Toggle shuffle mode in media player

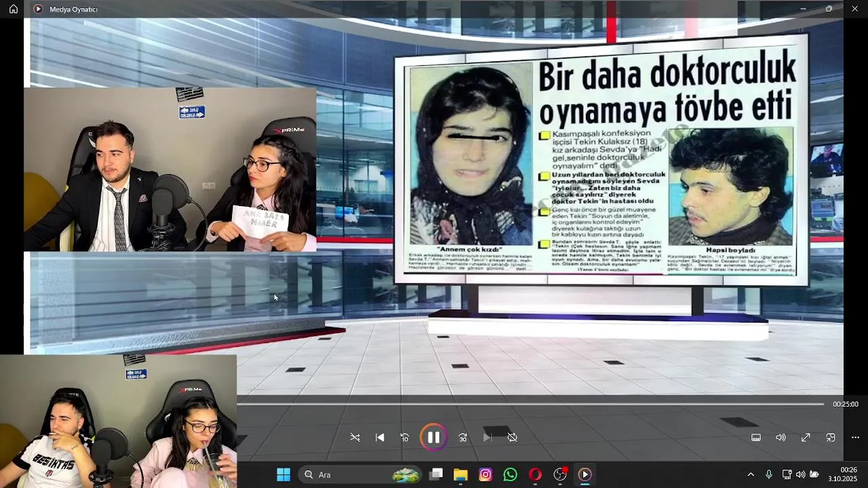click(x=355, y=438)
